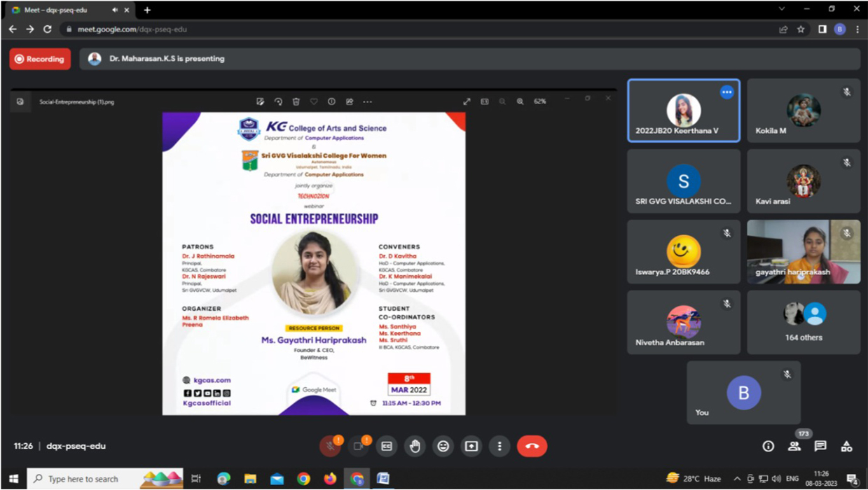Open the Chrome three-dot menu
The height and width of the screenshot is (490, 868).
[857, 29]
